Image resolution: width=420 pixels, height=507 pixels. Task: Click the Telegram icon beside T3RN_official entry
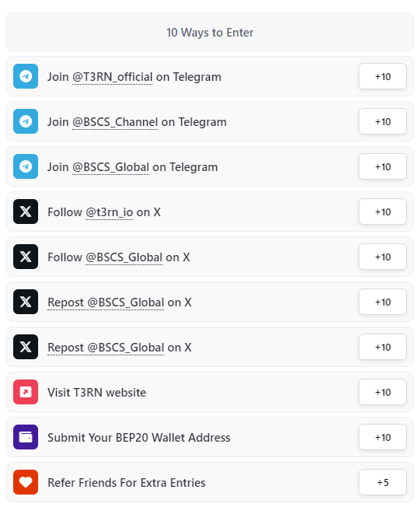pyautogui.click(x=26, y=76)
